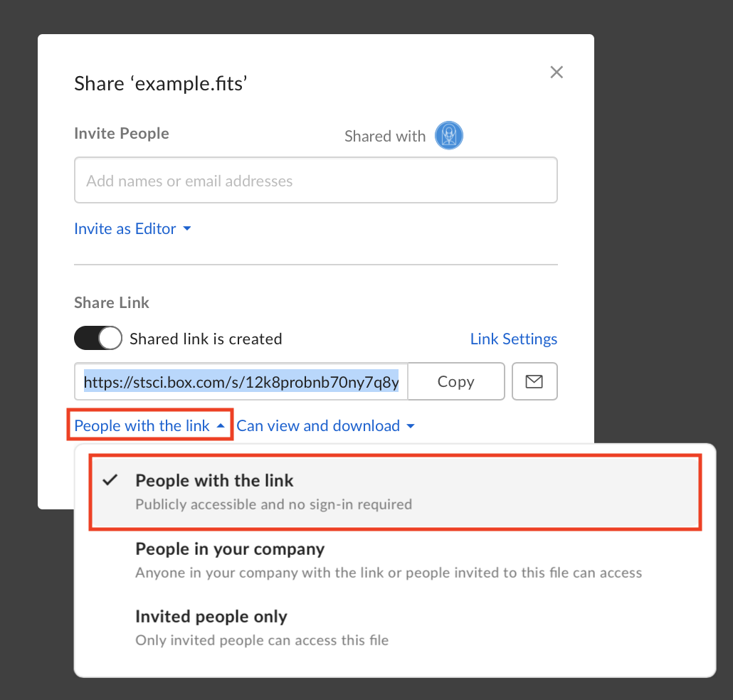Click the Shared link is created label
Image resolution: width=733 pixels, height=700 pixels.
[206, 339]
